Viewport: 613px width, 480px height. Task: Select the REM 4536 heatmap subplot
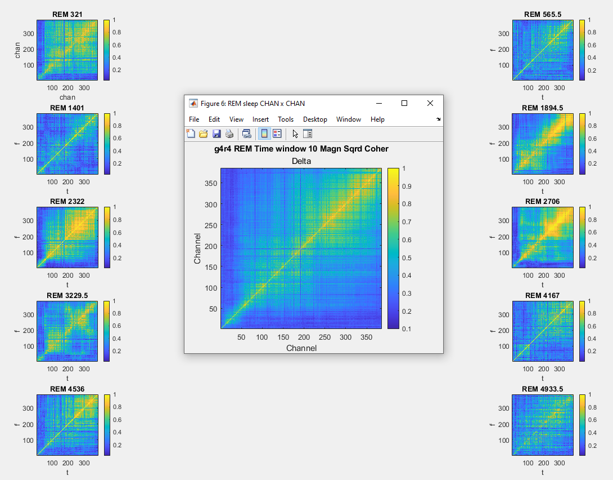(x=67, y=425)
